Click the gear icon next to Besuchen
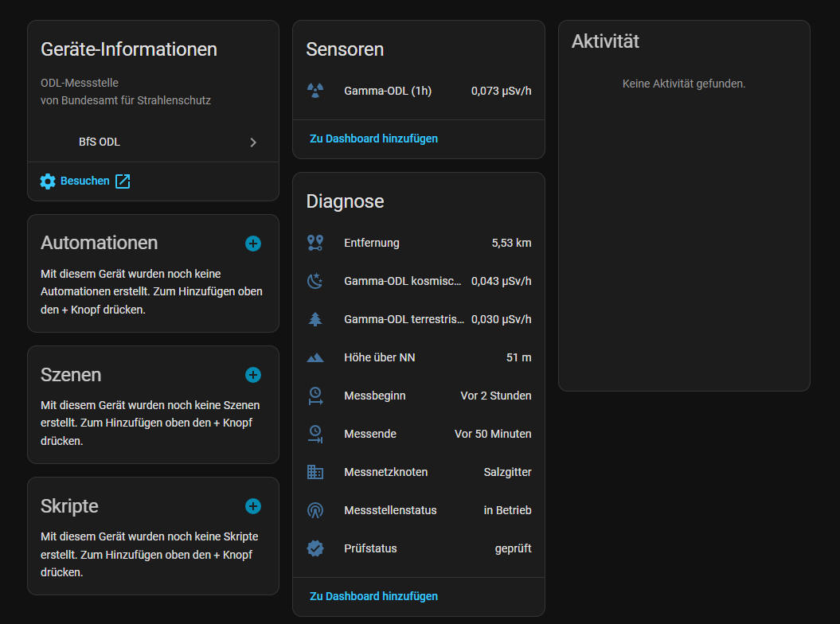The image size is (840, 624). point(48,181)
